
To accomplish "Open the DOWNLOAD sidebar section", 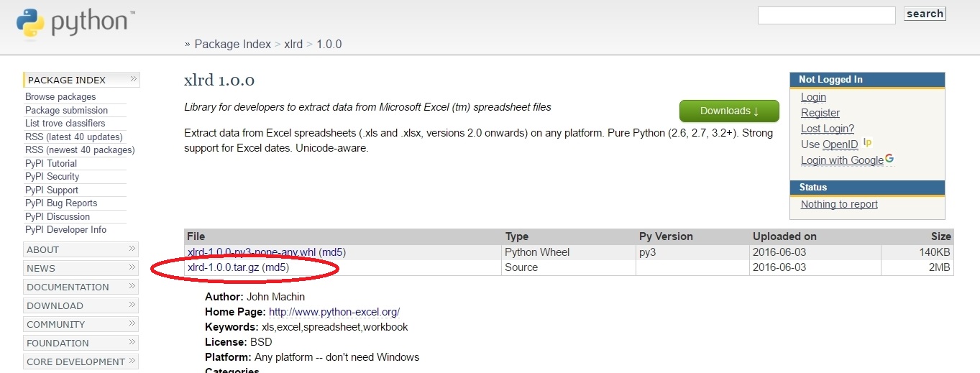I will 81,305.
